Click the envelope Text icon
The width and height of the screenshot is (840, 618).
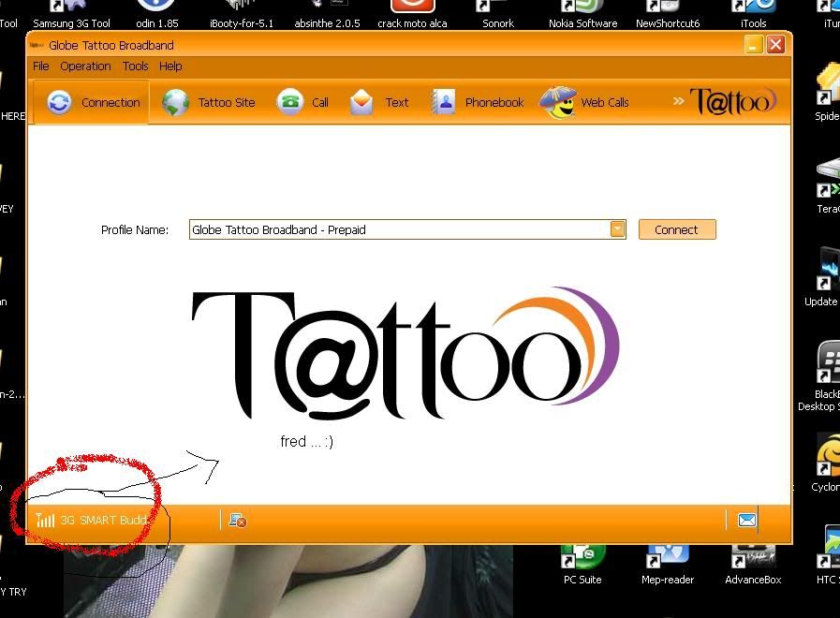361,102
